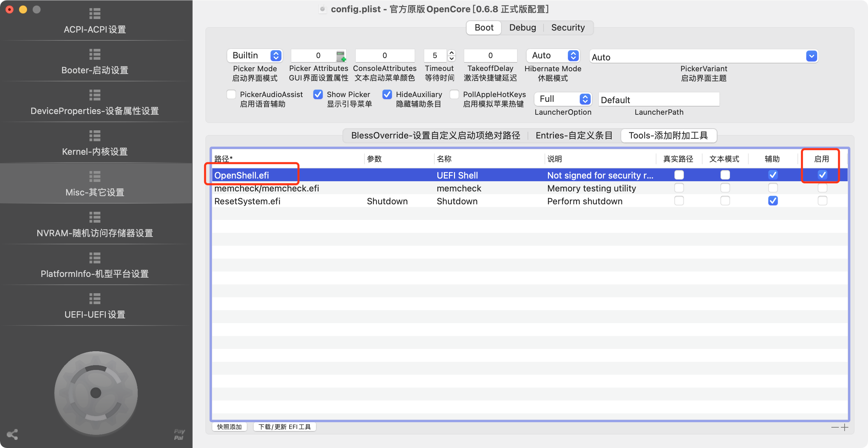Click the share icon in sidebar
Viewport: 868px width, 448px height.
12,434
